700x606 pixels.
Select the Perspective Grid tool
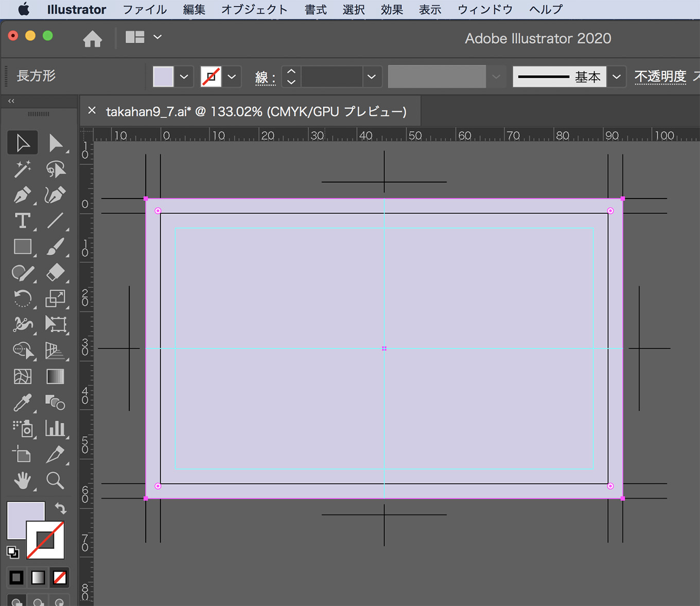click(56, 350)
